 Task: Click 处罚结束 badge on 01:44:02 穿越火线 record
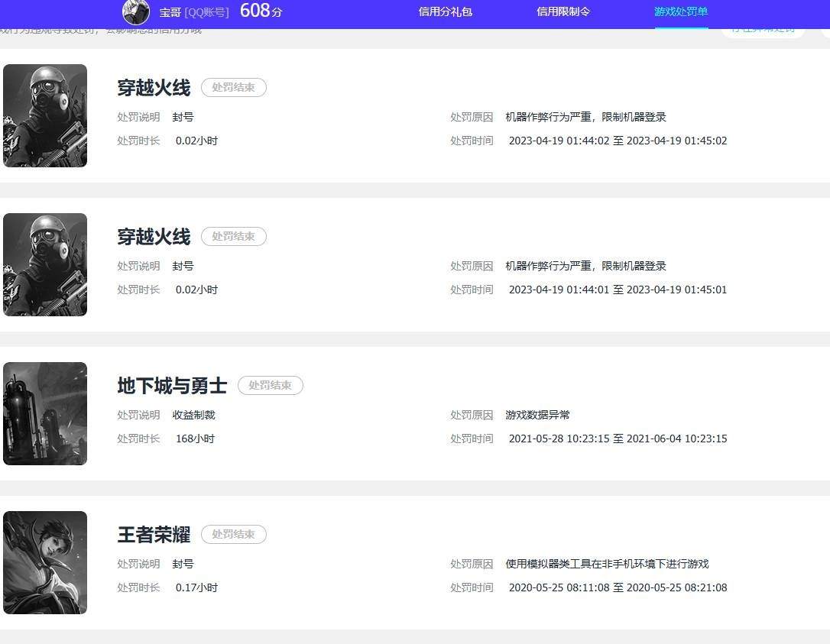coord(233,87)
